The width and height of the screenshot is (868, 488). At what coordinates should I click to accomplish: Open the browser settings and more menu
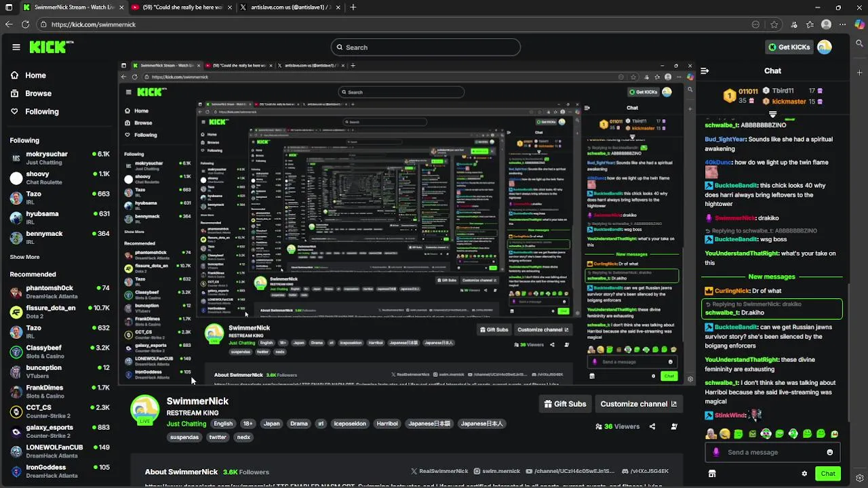point(843,24)
